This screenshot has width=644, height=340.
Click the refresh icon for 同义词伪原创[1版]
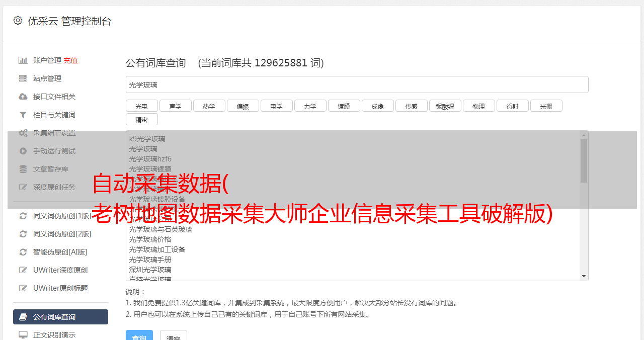23,216
